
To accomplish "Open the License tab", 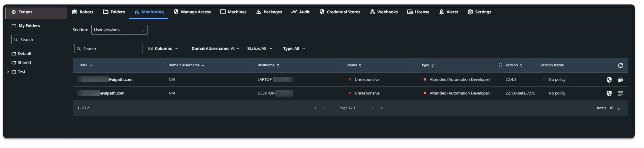I will [418, 12].
